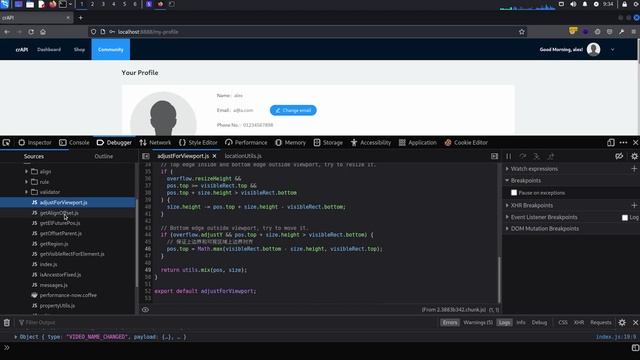The height and width of the screenshot is (360, 640).
Task: Open the Performance devtools tab
Action: [246, 142]
